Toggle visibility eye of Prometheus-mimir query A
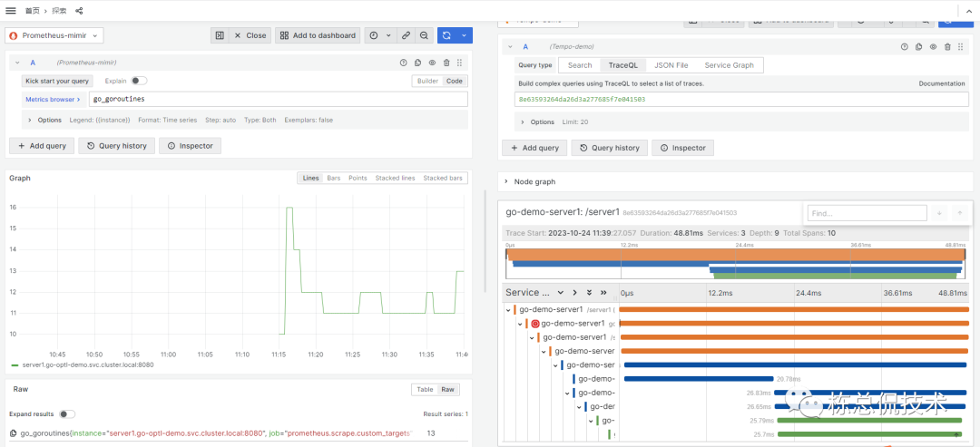The height and width of the screenshot is (447, 980). tap(432, 63)
